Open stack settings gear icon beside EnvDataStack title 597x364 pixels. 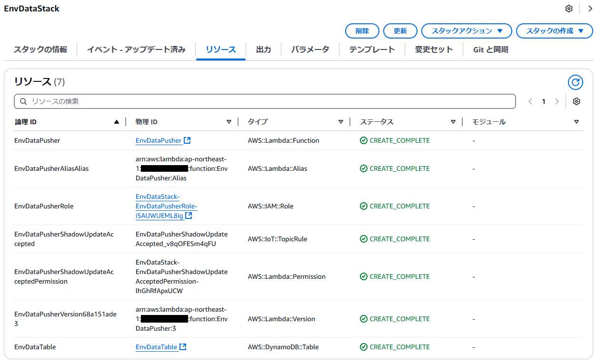[x=569, y=9]
